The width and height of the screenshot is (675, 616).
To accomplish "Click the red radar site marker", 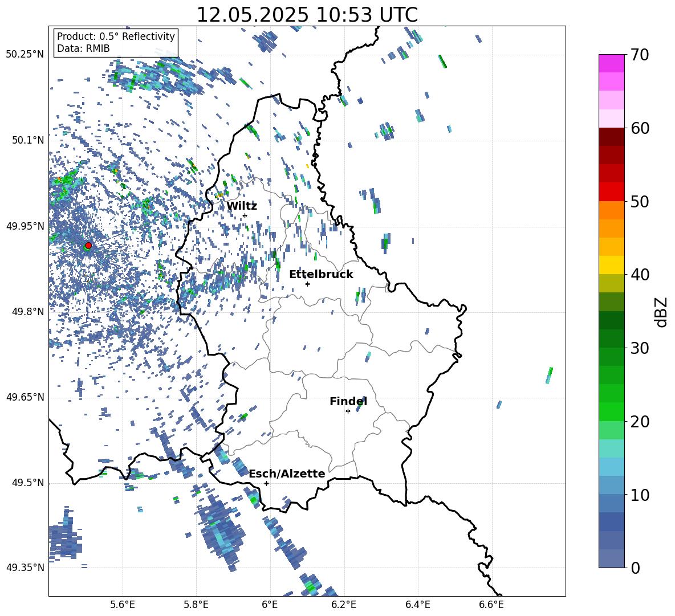I will (x=88, y=245).
